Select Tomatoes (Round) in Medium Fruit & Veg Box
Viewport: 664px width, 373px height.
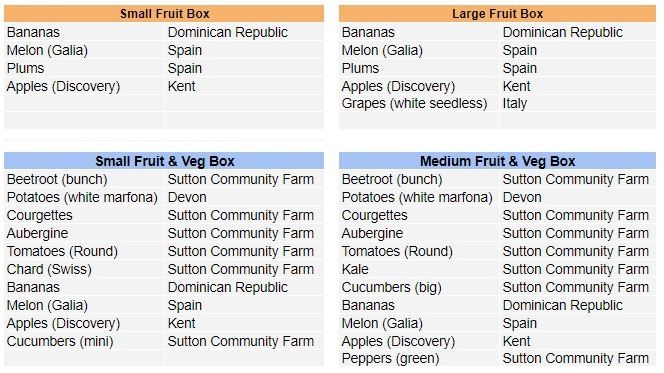pos(418,251)
